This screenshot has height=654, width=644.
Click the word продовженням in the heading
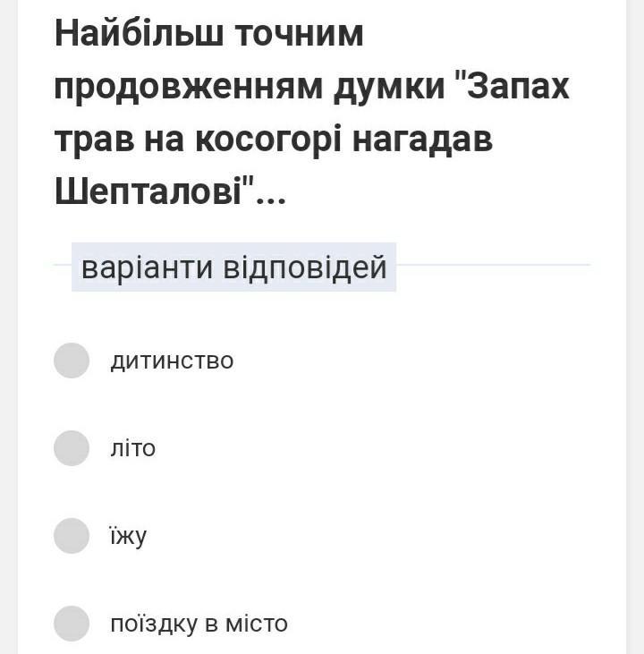[x=189, y=88]
